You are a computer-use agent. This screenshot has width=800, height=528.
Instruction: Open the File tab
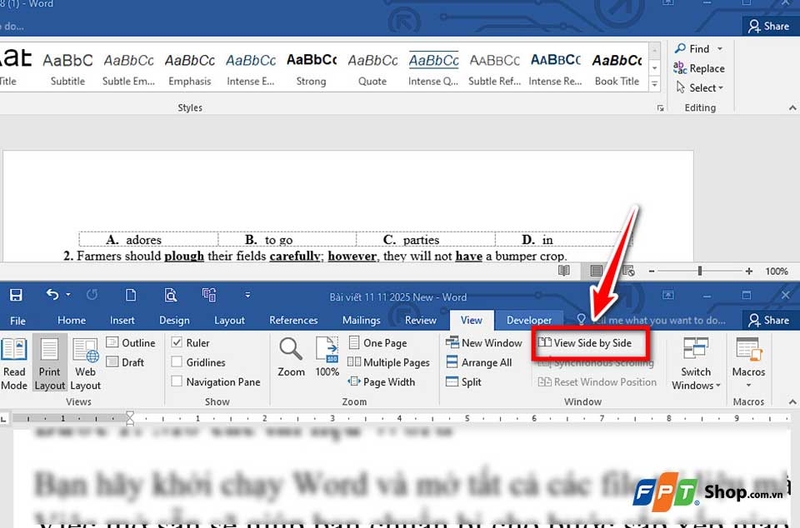(17, 320)
